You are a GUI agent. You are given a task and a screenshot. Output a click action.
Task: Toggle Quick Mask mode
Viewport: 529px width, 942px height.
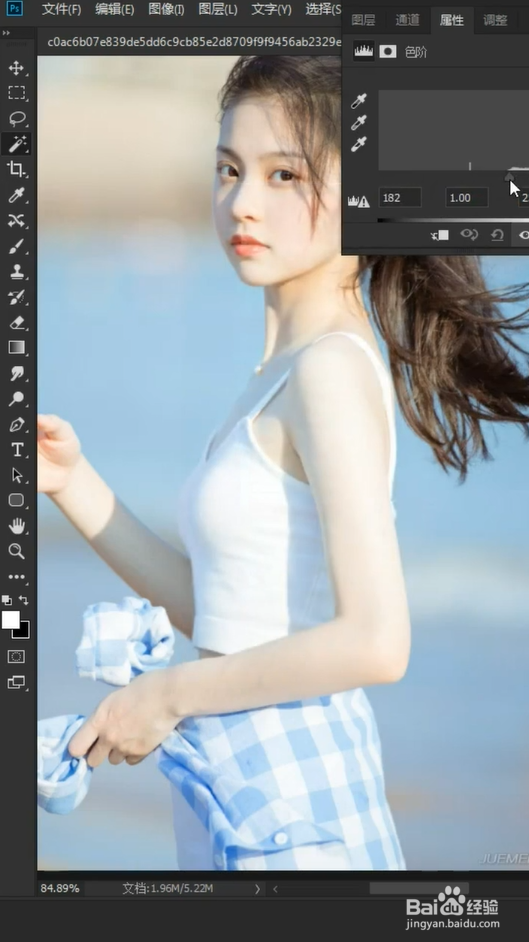pos(16,657)
